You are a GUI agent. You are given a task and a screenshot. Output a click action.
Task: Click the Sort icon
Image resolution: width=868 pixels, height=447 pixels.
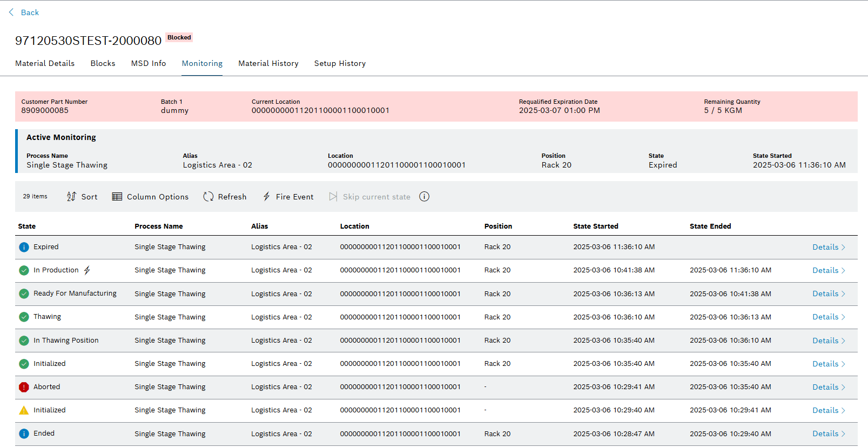pyautogui.click(x=71, y=197)
